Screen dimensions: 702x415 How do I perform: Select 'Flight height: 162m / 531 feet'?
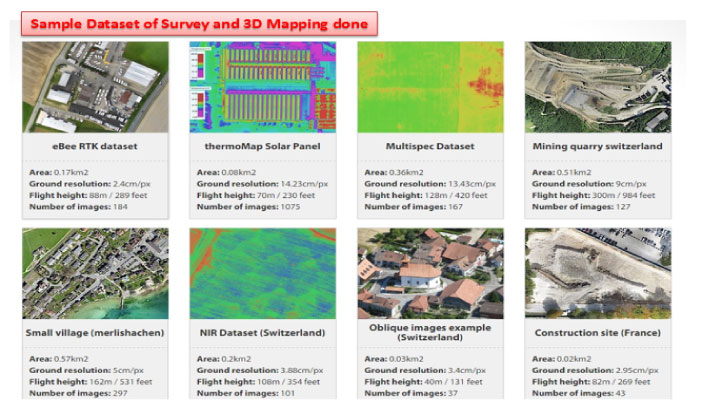[91, 382]
